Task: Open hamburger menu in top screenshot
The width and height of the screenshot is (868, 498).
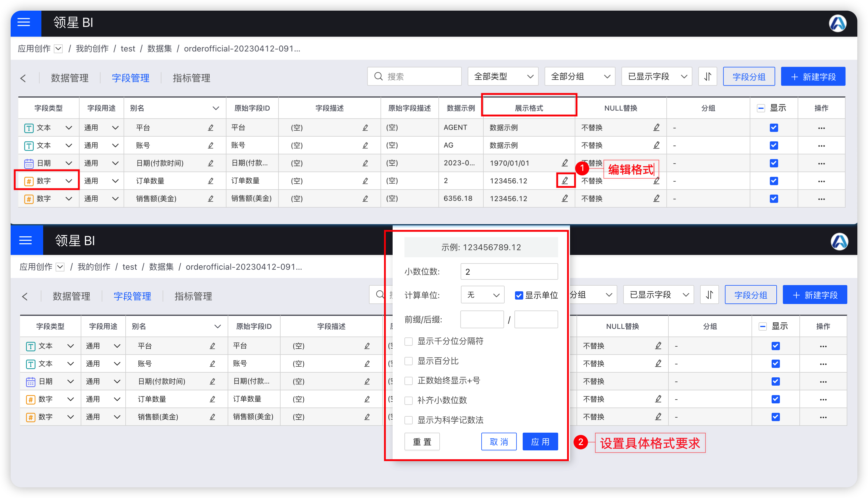Action: [x=24, y=22]
